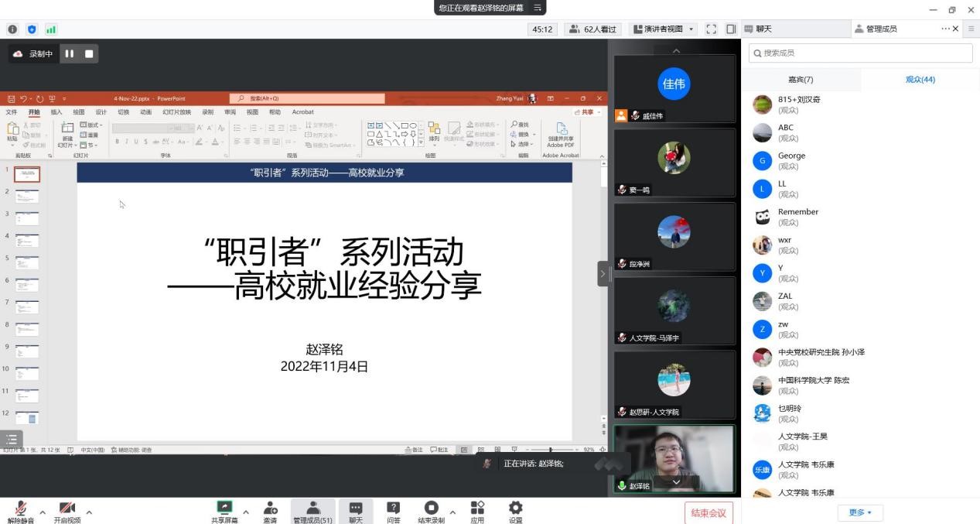The width and height of the screenshot is (980, 524).
Task: Expand the presenter view dropdown
Action: click(x=664, y=29)
